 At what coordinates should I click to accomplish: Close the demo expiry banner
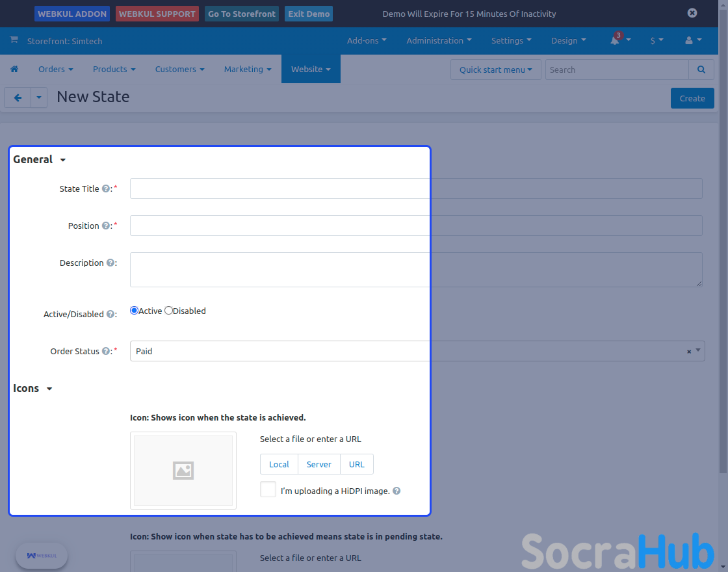[692, 13]
